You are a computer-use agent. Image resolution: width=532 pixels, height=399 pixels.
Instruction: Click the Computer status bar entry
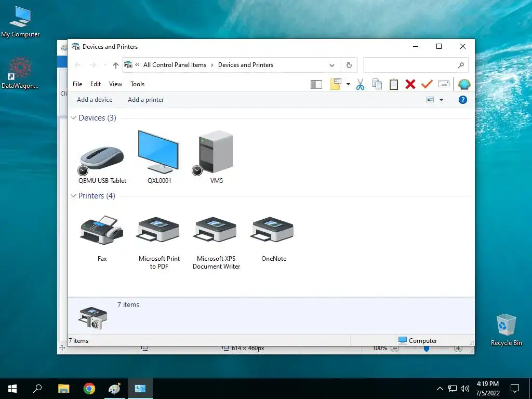coord(418,340)
